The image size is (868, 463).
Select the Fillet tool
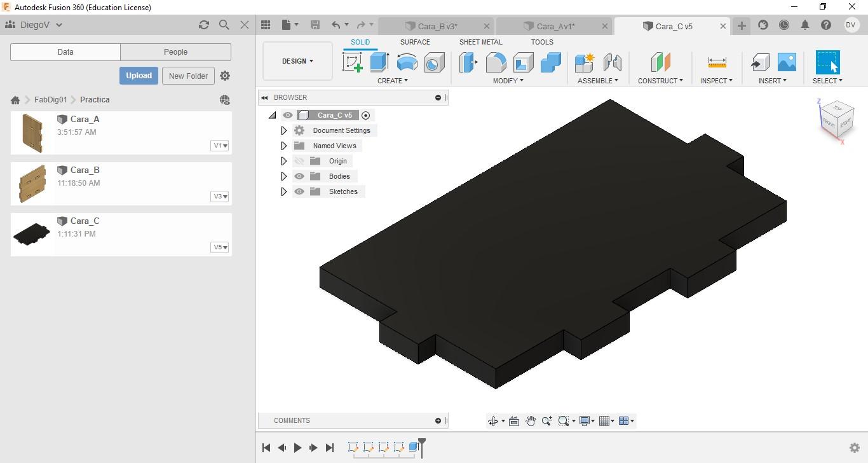tap(496, 62)
